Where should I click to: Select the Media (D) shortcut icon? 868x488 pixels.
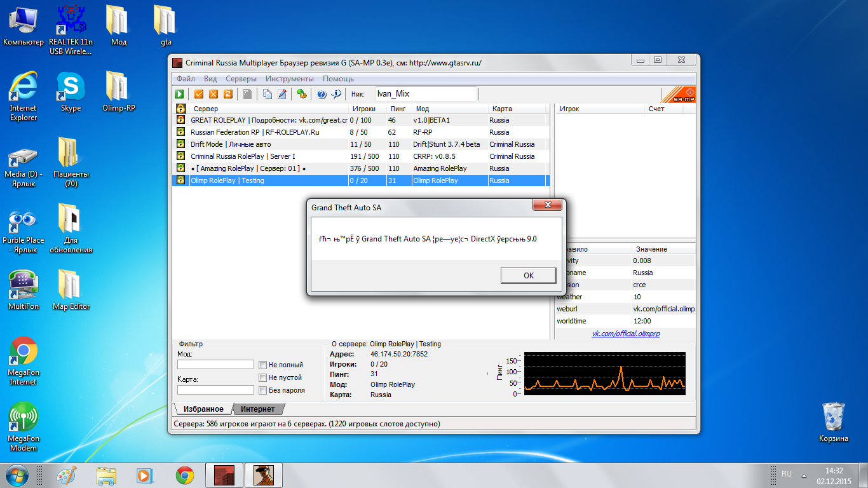point(24,165)
